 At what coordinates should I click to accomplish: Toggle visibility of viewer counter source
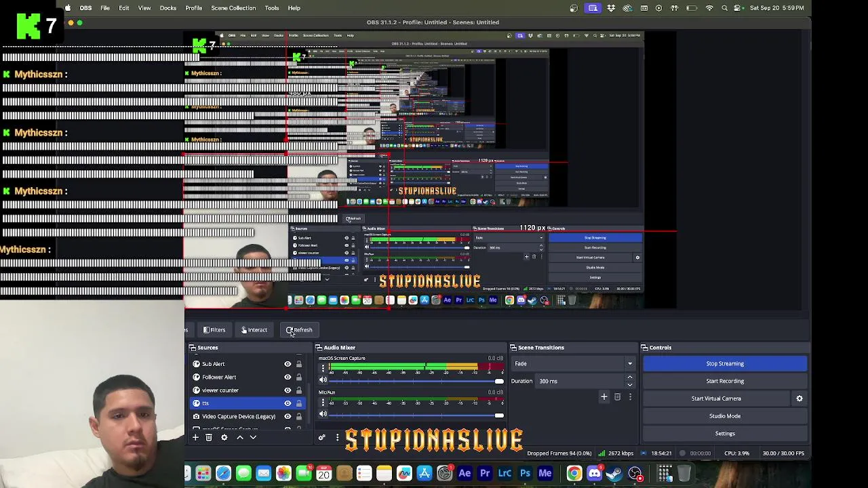pos(288,390)
